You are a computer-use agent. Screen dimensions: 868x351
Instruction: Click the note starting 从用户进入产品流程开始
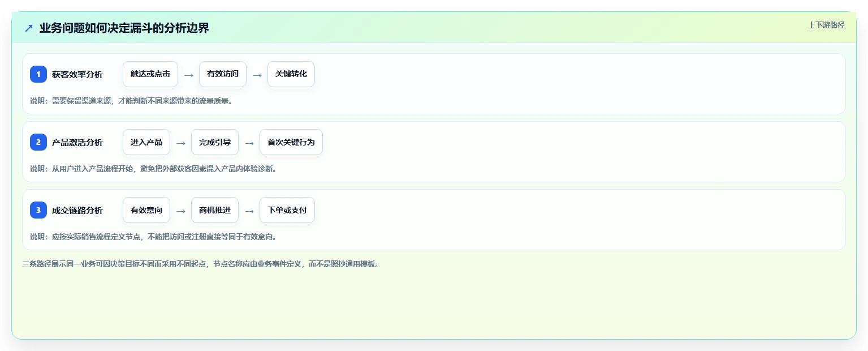pyautogui.click(x=153, y=169)
